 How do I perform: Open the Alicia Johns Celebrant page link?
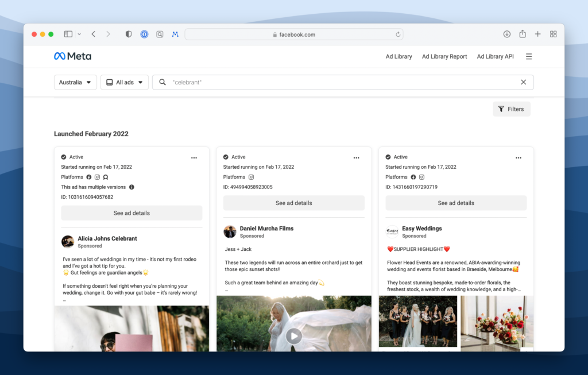tap(107, 238)
